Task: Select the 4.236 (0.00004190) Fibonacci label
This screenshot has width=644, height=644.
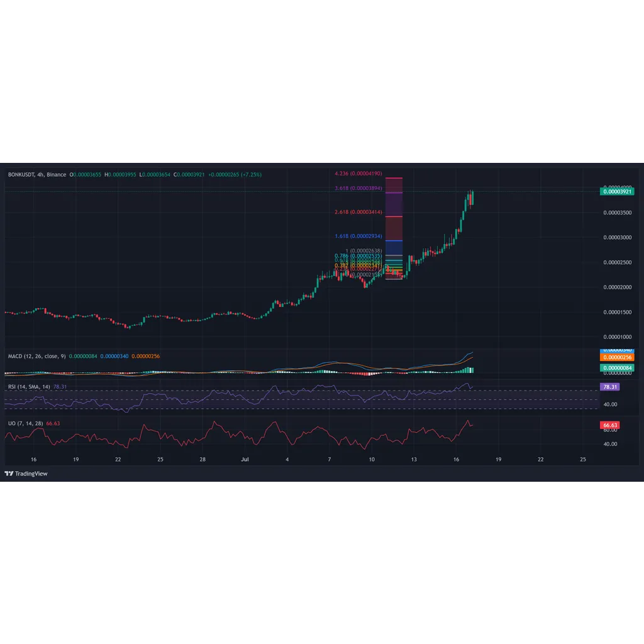Action: coord(358,174)
